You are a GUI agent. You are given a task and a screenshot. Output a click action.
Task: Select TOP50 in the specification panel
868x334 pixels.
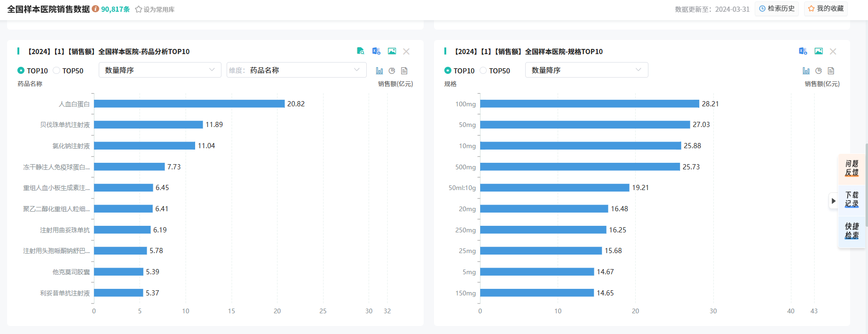(x=483, y=71)
